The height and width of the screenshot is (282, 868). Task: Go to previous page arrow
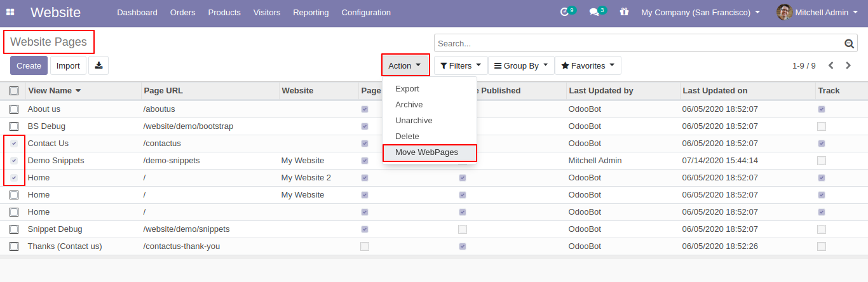832,65
